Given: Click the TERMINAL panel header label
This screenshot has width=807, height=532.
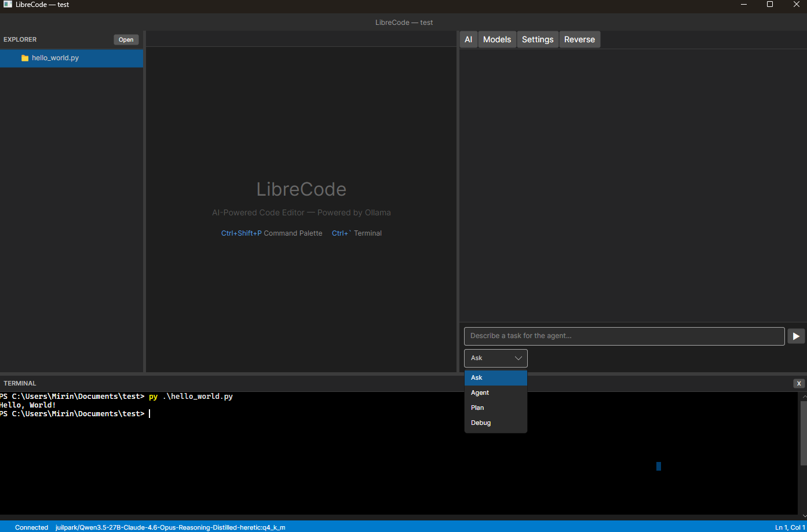Looking at the screenshot, I should point(20,383).
